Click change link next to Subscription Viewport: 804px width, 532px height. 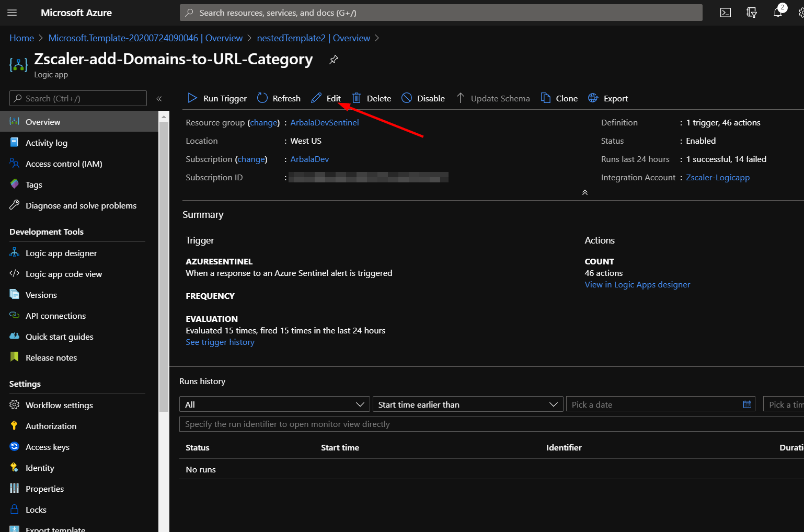tap(251, 159)
